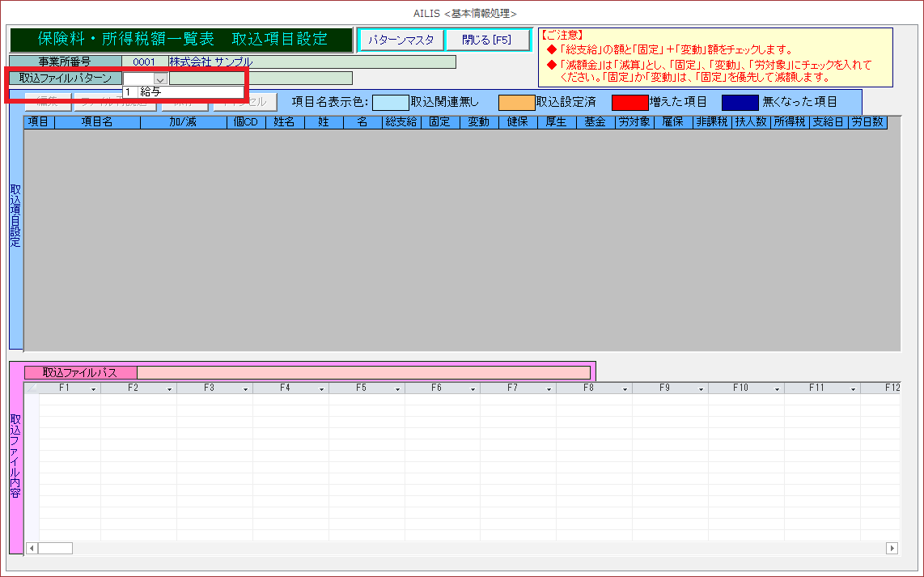This screenshot has width=924, height=577.
Task: Open the F5 column filter dropdown
Action: tap(397, 389)
